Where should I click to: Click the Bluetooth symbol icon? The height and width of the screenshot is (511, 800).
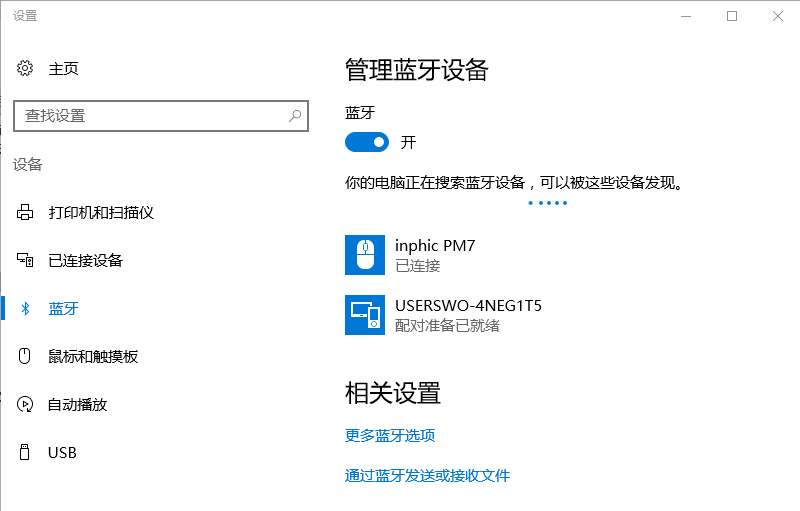(25, 308)
